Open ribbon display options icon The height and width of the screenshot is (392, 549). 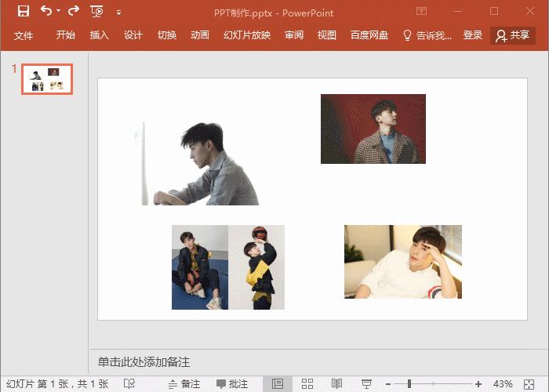click(x=422, y=11)
